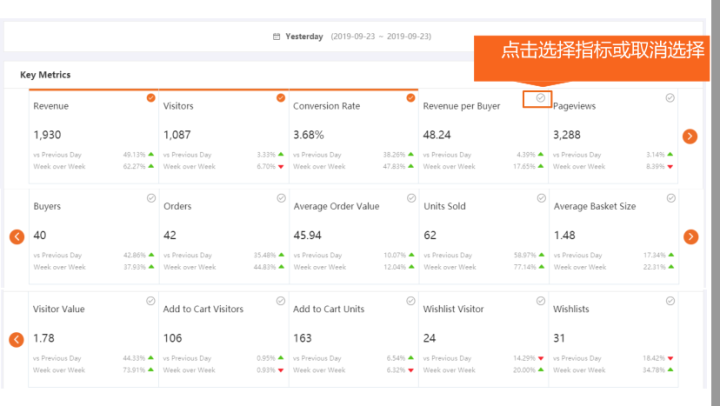
Task: Click right arrow on first metrics row
Action: (690, 136)
